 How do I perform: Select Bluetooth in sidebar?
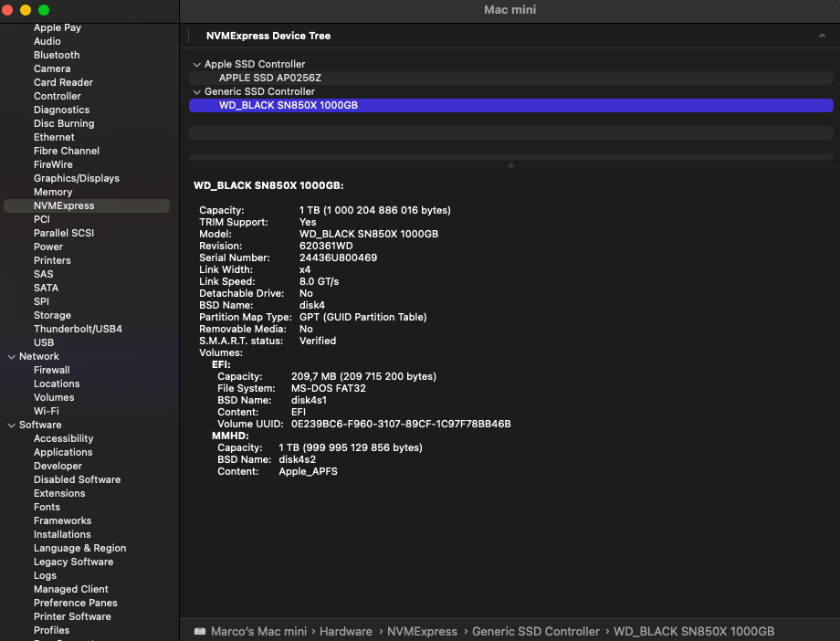tap(57, 55)
